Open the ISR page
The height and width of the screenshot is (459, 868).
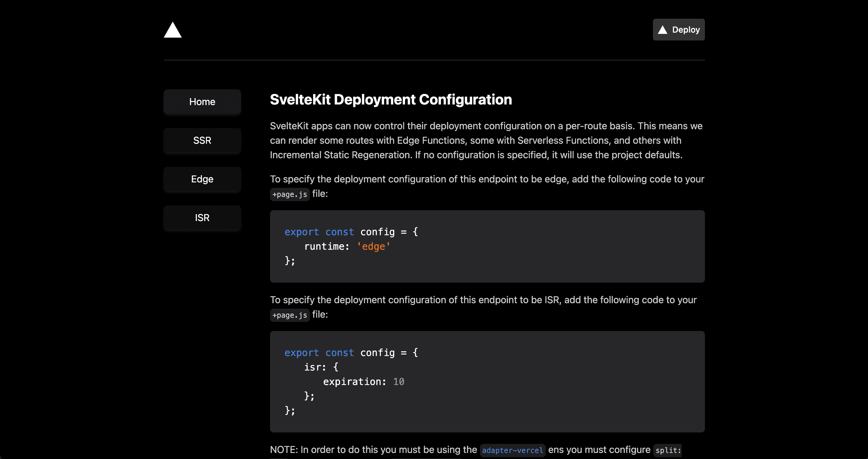[x=202, y=218]
